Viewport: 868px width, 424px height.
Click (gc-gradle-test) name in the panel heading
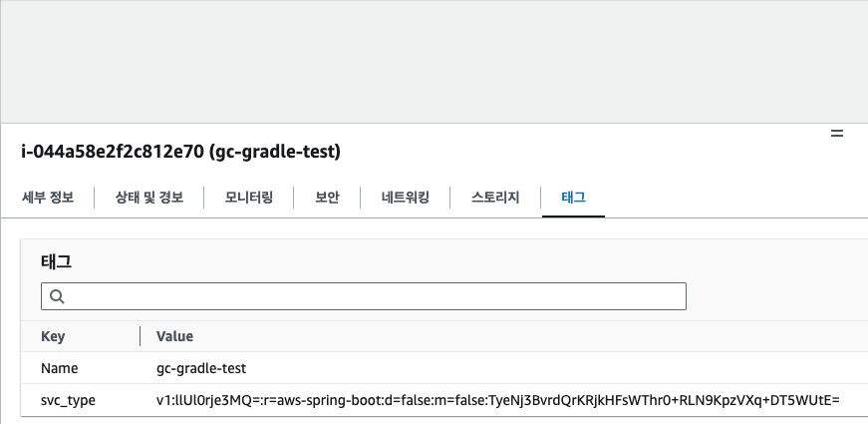click(276, 153)
